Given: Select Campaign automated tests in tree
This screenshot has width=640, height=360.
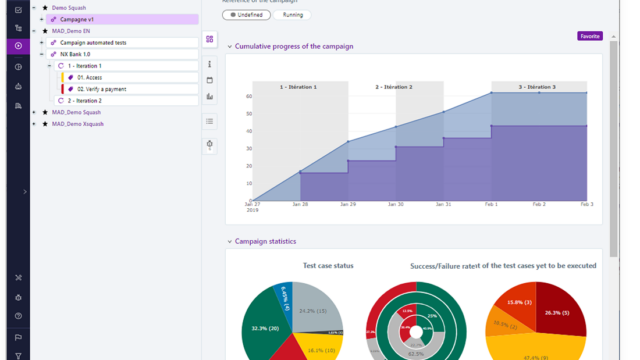Looking at the screenshot, I should coord(122,42).
